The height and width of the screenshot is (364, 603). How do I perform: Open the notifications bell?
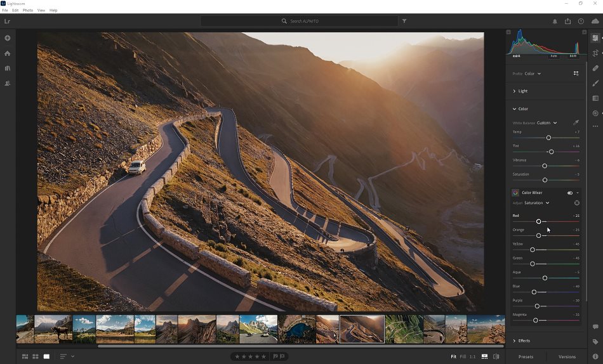click(555, 22)
